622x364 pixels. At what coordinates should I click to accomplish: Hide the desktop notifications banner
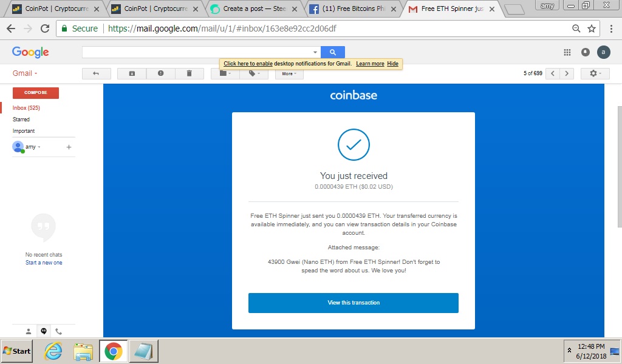[x=393, y=64]
